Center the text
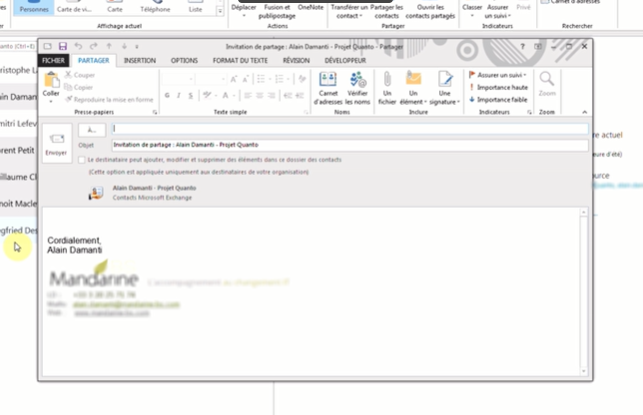Viewport: 643px width, 415px height. 260,96
